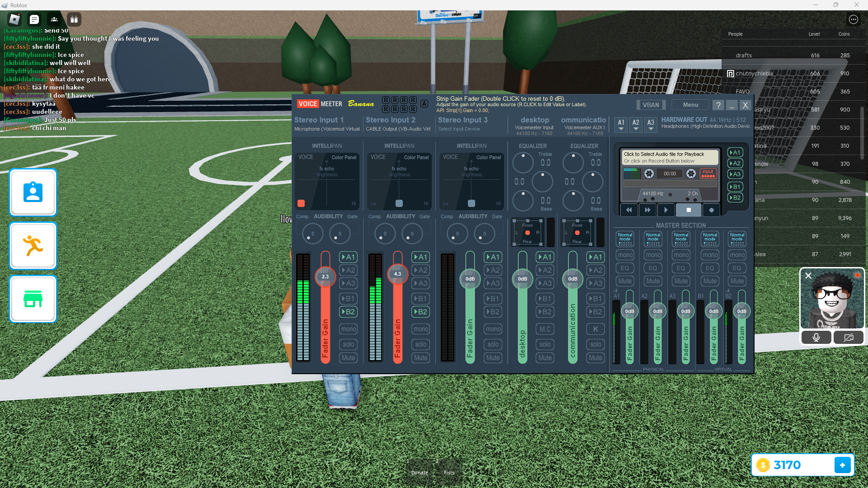Select the Fists hotbar slot

(x=449, y=473)
